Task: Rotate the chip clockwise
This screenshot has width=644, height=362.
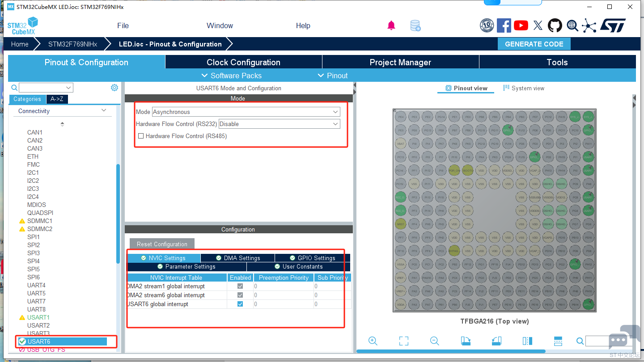Action: tap(466, 341)
